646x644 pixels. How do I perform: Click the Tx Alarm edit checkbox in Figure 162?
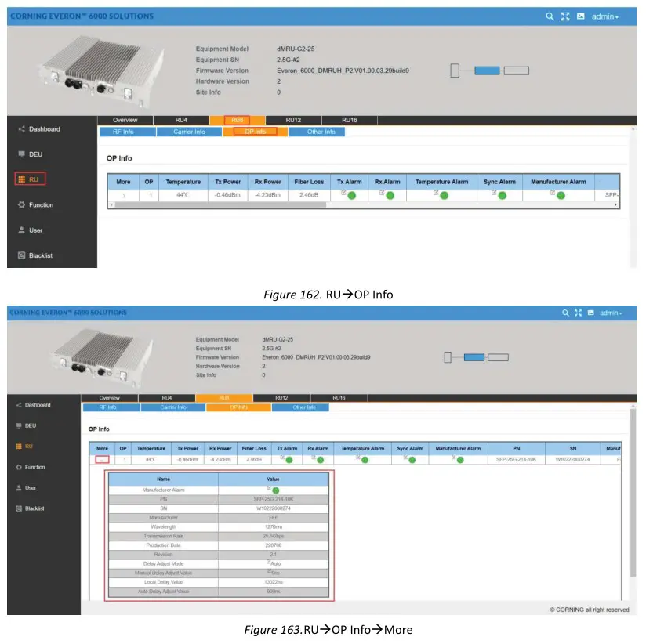coord(343,192)
